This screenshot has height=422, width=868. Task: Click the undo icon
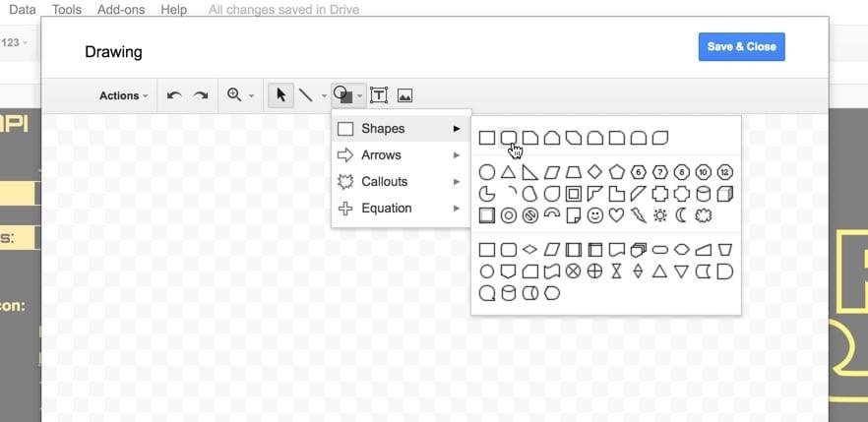tap(174, 95)
